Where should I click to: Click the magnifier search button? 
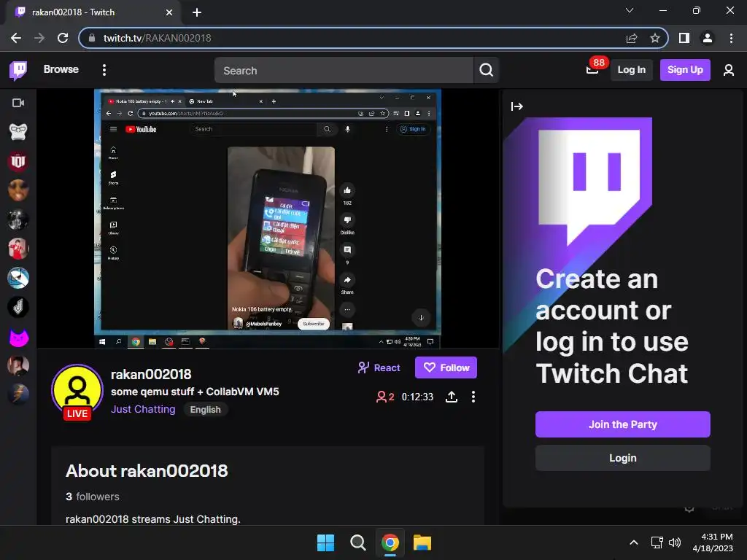coord(486,71)
